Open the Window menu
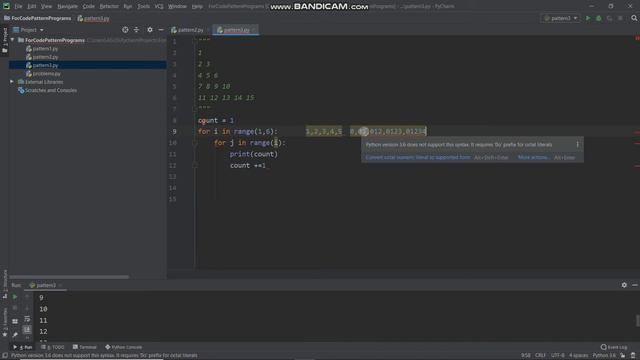This screenshot has width=640, height=360. 177,7
